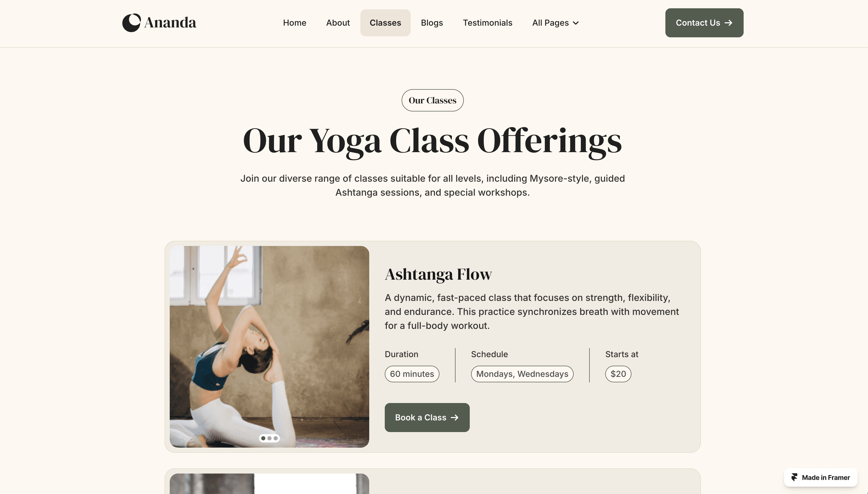
Task: Expand the All Pages chevron
Action: (x=576, y=23)
